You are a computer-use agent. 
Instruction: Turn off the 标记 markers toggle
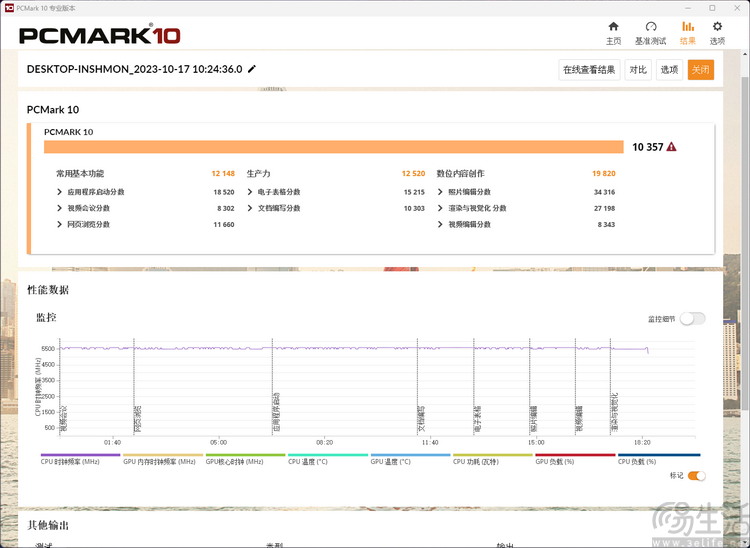tap(696, 476)
